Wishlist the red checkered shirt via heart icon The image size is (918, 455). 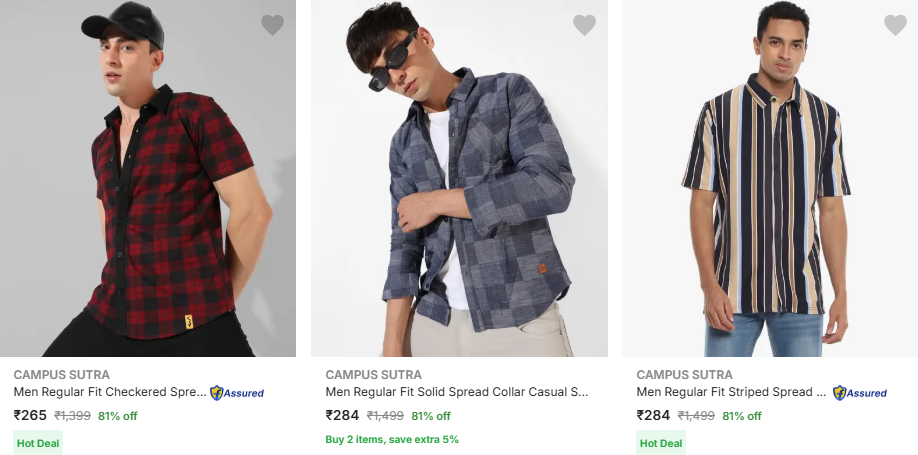pos(272,25)
